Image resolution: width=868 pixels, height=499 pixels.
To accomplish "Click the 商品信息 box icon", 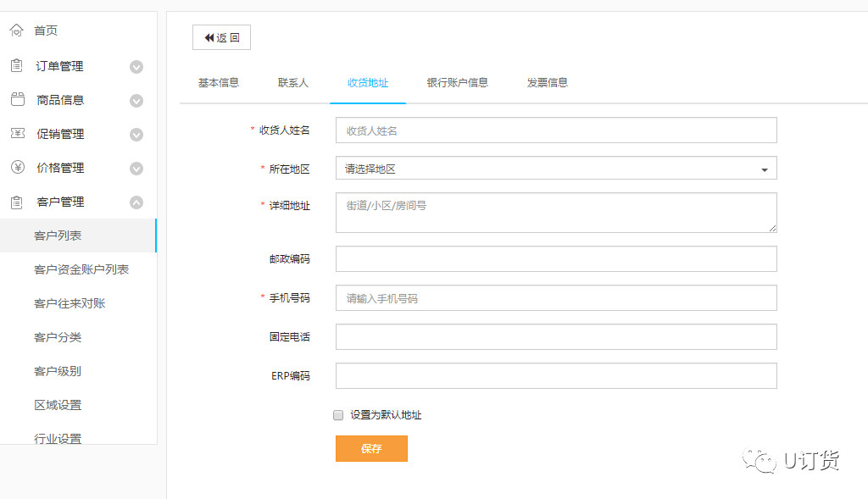I will pos(17,100).
